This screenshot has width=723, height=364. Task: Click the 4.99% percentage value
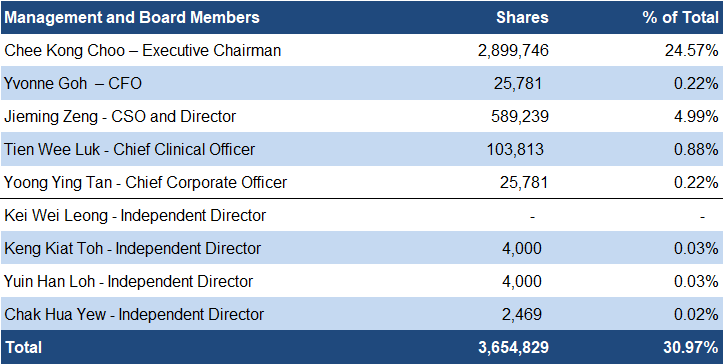696,116
